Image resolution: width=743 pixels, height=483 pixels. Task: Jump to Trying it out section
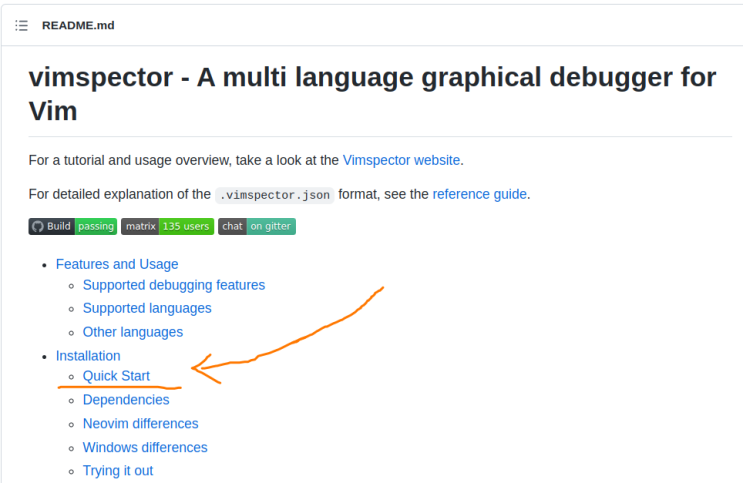(x=117, y=471)
